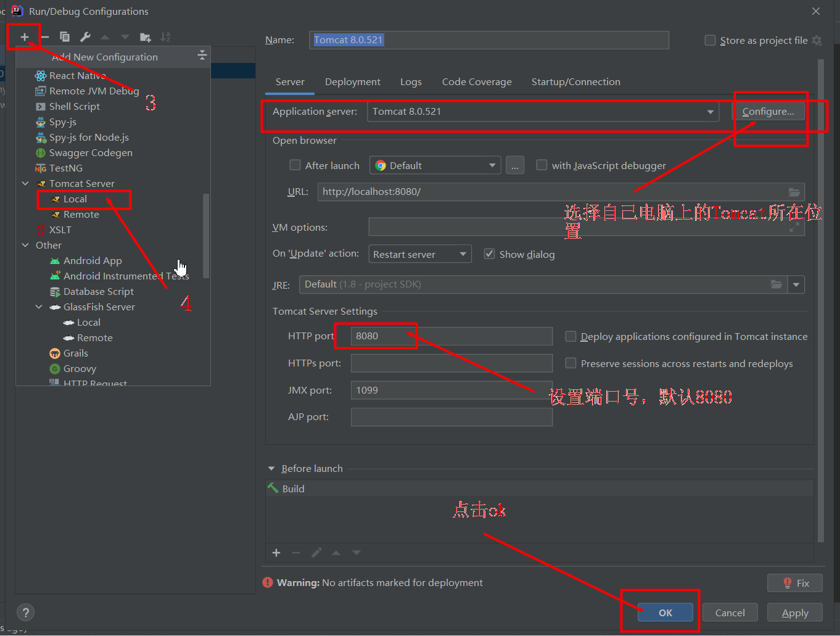The width and height of the screenshot is (840, 636).
Task: Check Deploy applications configured in Tomcat instance
Action: click(x=570, y=336)
